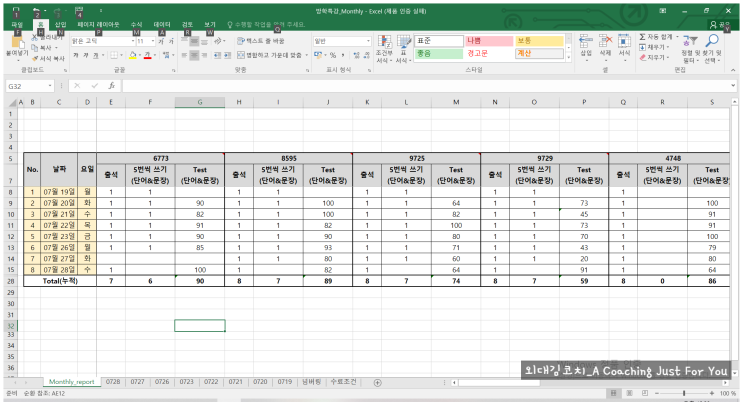Image resolution: width=743 pixels, height=402 pixels.
Task: Switch to Page Layout view in status bar
Action: point(630,393)
